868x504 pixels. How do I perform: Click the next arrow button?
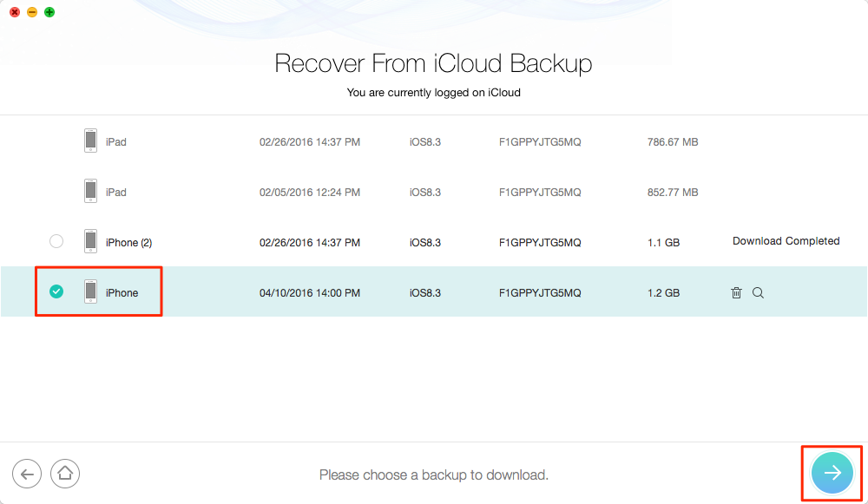pyautogui.click(x=832, y=473)
